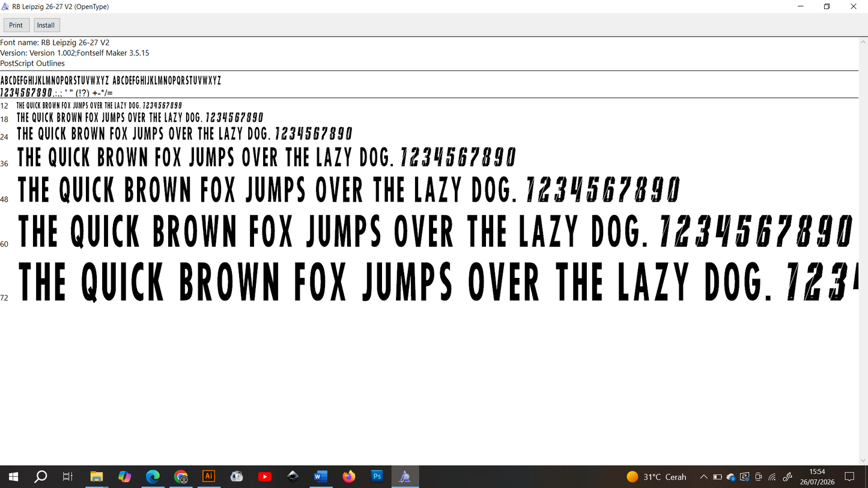Screen dimensions: 868x488
Task: Open the Windows Start menu
Action: 13,477
